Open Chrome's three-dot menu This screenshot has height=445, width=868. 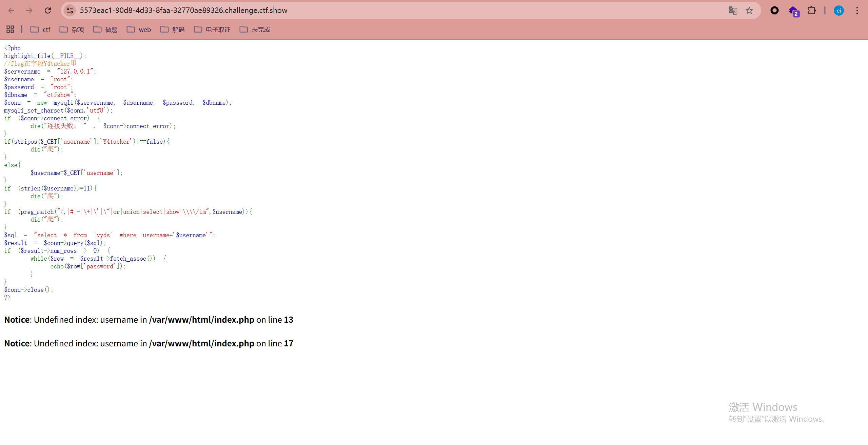tap(857, 11)
